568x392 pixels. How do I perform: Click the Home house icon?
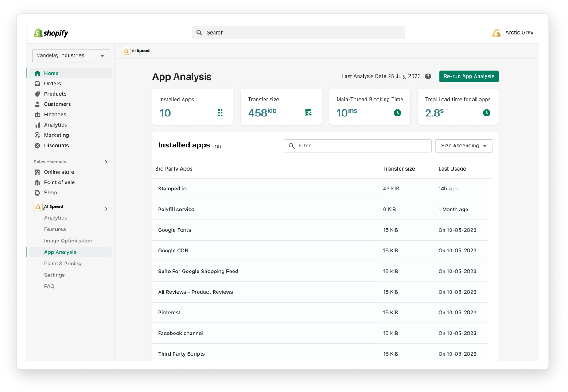(x=37, y=74)
